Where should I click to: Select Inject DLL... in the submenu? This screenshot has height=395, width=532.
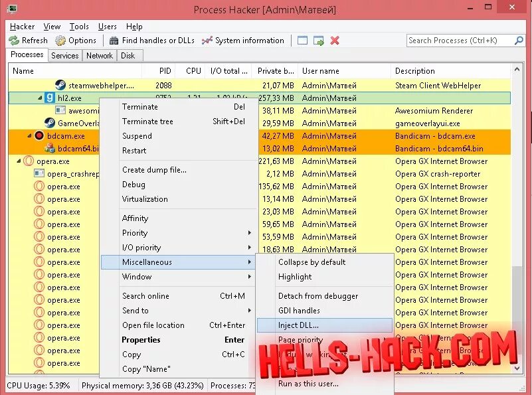[x=325, y=325]
